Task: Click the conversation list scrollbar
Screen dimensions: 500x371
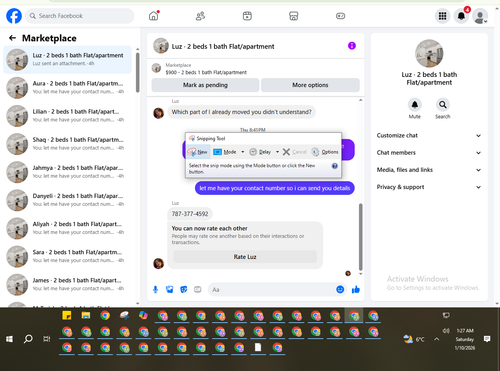Action: point(137,73)
